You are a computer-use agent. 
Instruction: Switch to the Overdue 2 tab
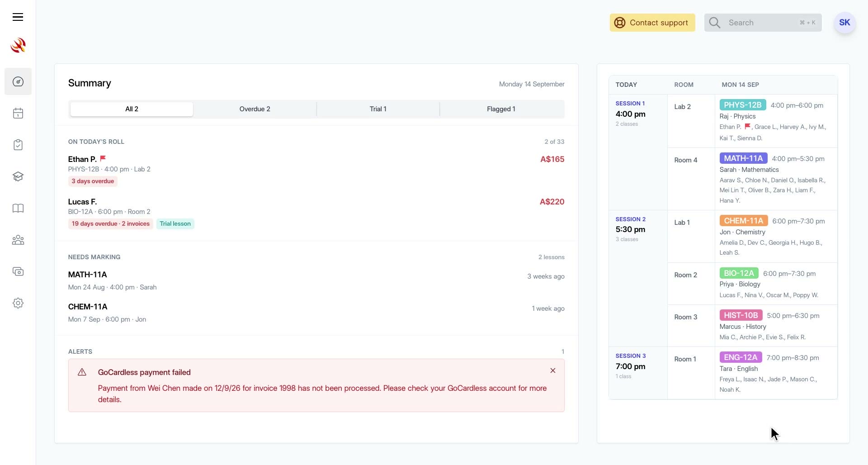[x=255, y=109]
